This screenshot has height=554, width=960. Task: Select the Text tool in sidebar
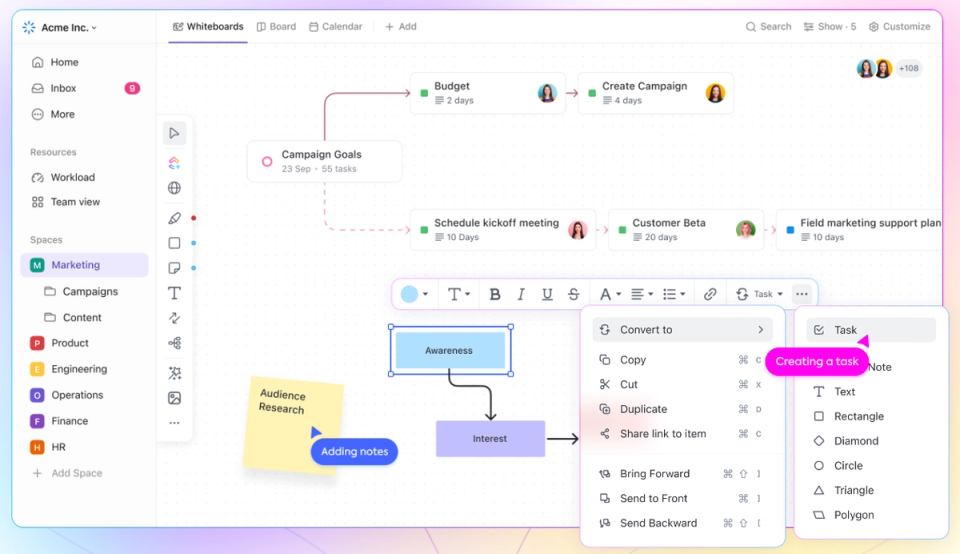(174, 293)
